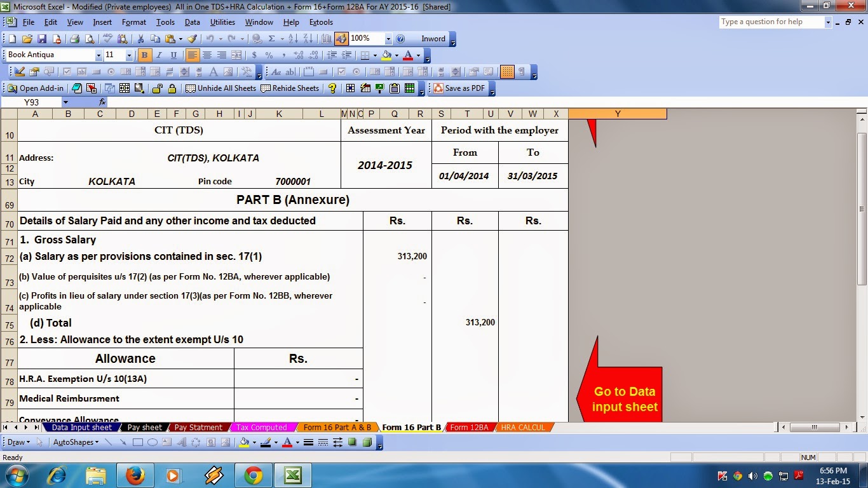Increase decimal places icon
The width and height of the screenshot is (868, 488).
[x=298, y=55]
